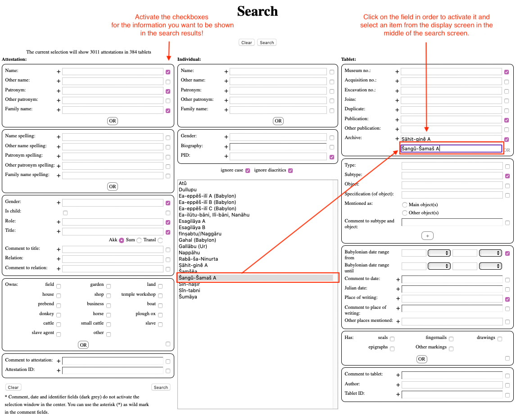Toggle the ignore diacritics checkbox

point(290,170)
